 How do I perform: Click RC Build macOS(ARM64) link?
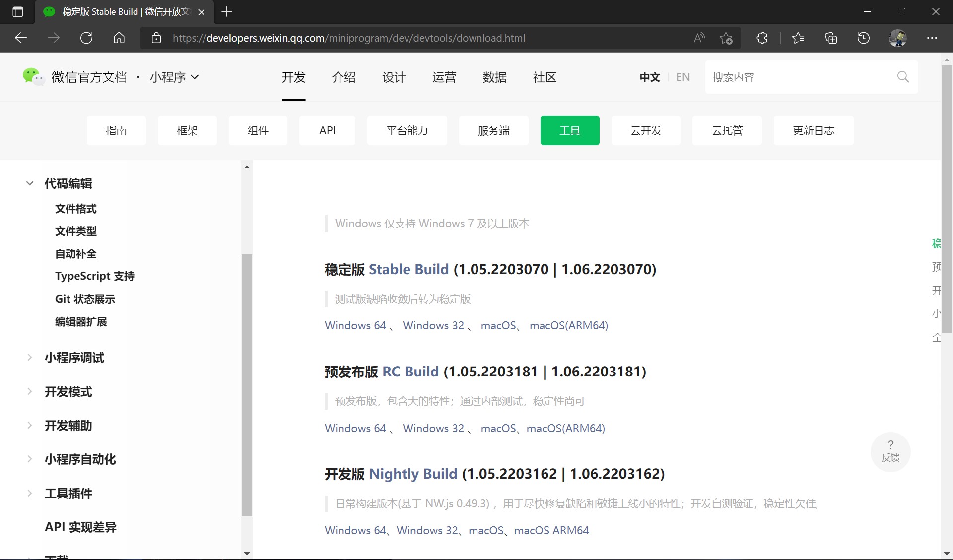coord(565,428)
